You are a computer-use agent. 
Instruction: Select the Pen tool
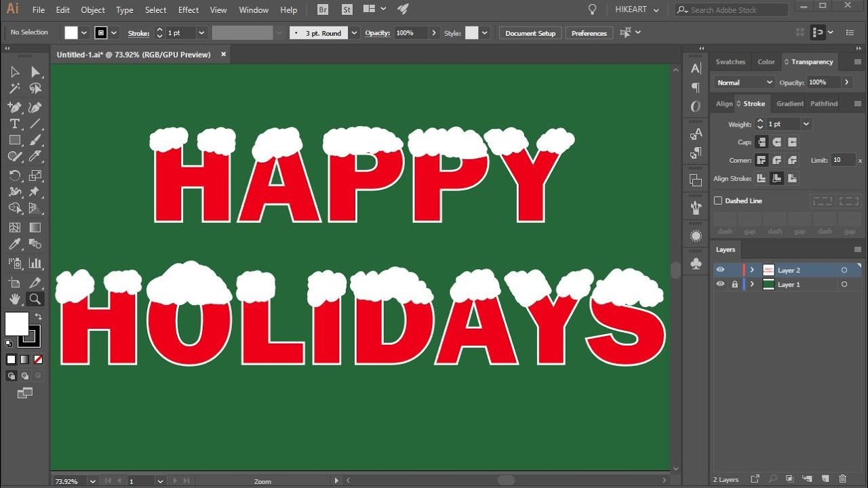(15, 107)
